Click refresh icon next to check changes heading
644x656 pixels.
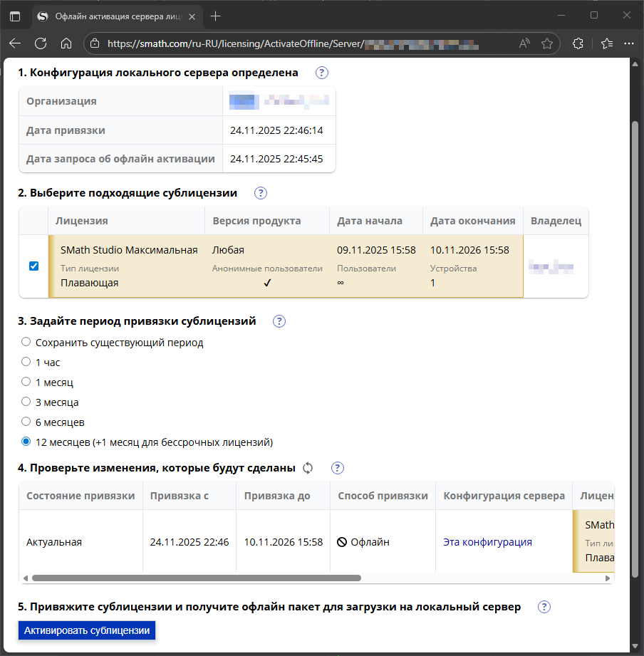tap(308, 468)
